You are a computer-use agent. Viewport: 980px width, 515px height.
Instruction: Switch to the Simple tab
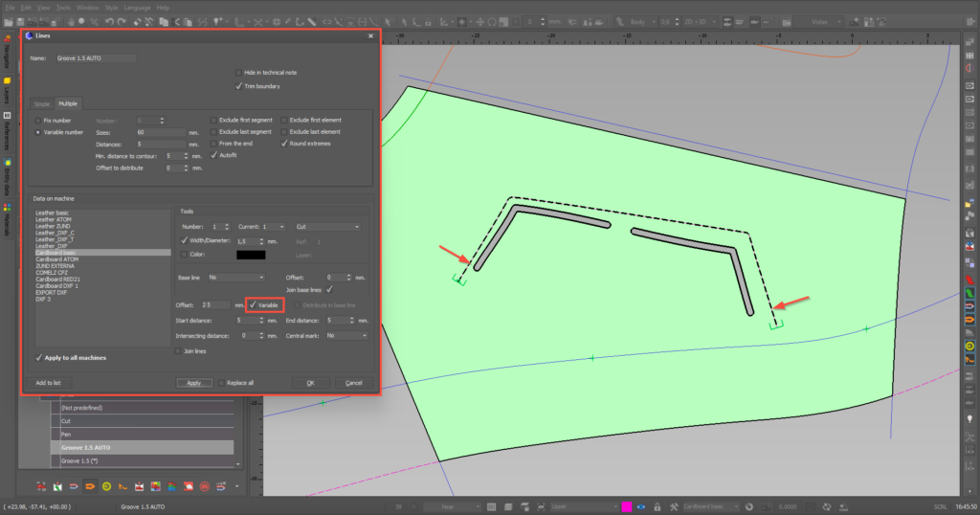click(42, 103)
